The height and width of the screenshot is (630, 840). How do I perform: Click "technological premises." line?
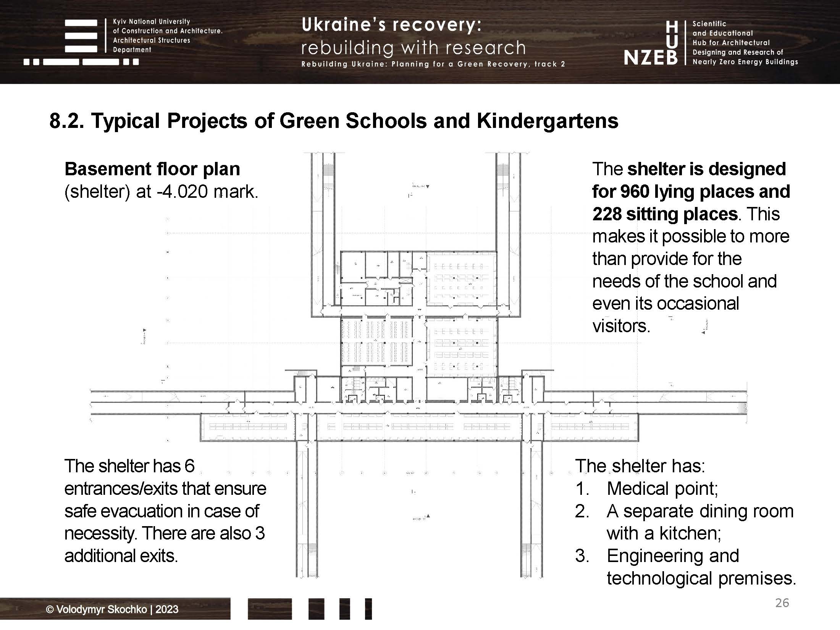coord(702,578)
